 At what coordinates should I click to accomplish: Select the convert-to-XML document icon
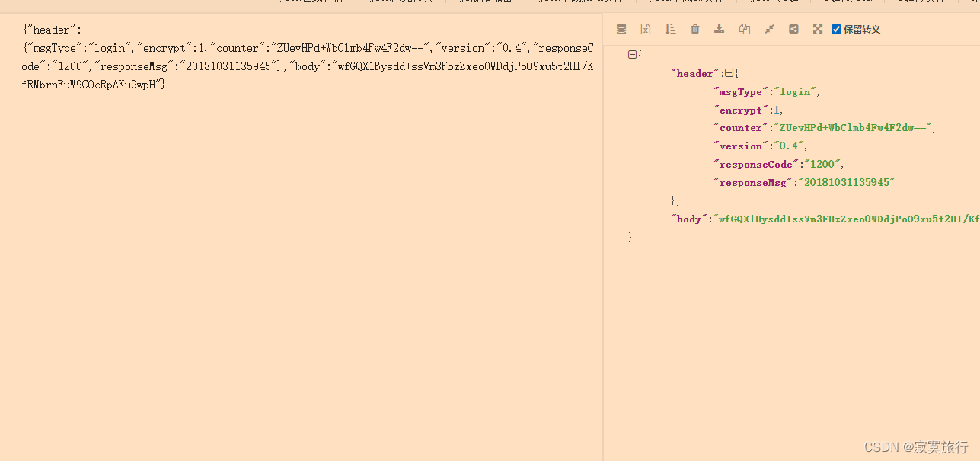click(645, 28)
